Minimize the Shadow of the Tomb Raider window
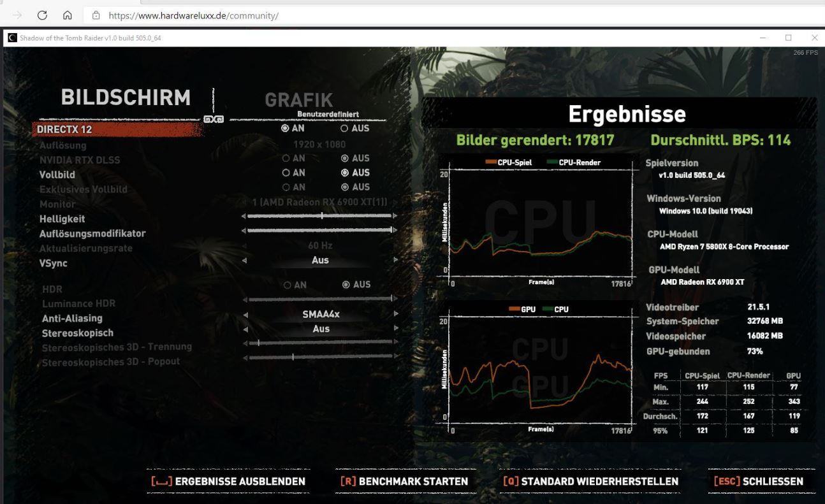The width and height of the screenshot is (825, 504). (763, 38)
